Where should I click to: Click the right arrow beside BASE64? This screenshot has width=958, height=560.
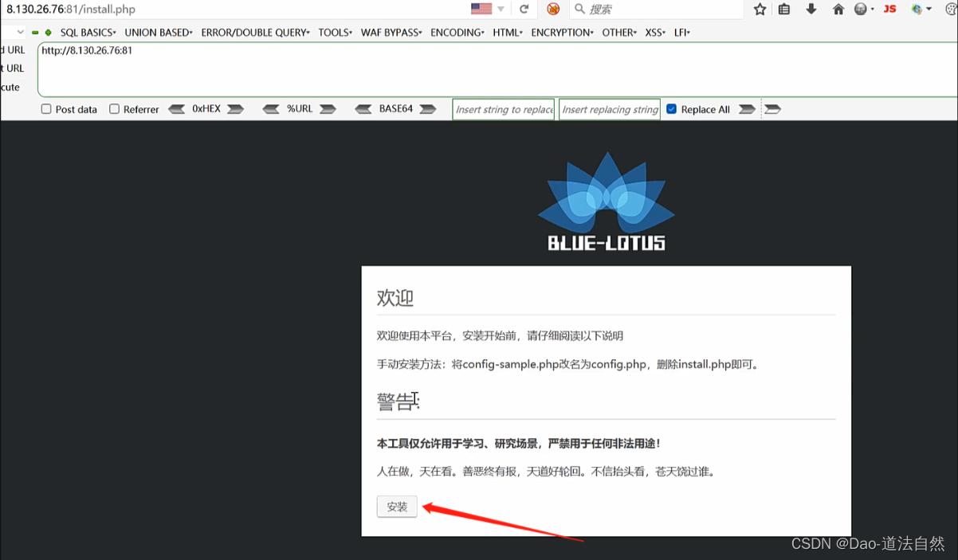coord(428,109)
